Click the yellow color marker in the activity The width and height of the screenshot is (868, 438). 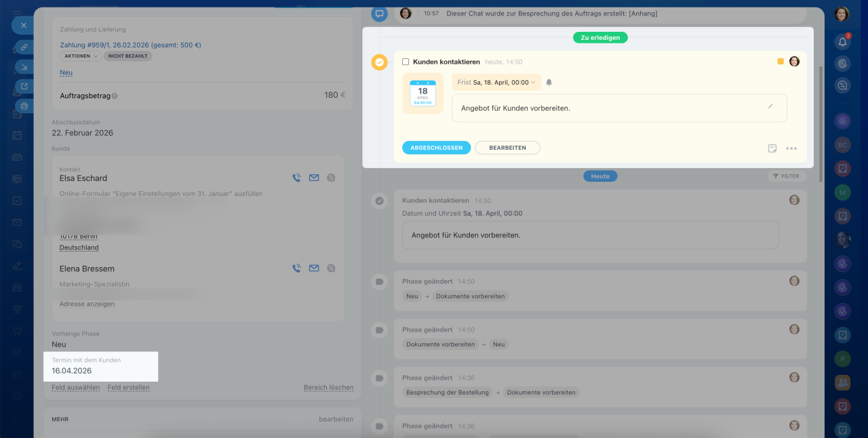(781, 62)
